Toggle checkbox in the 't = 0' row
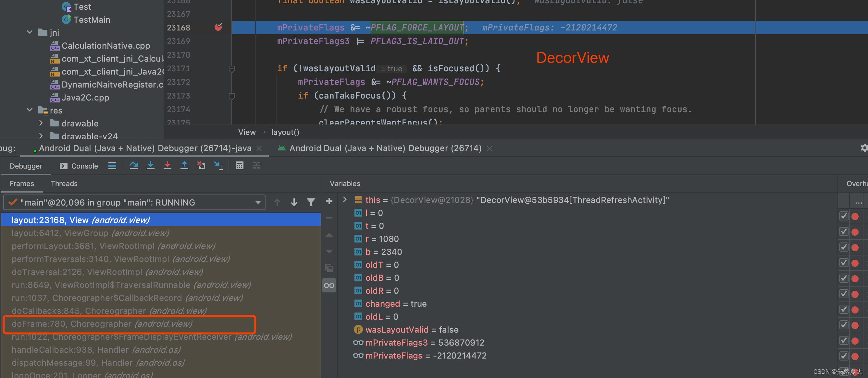Screen dimensions: 868x378 843,231
